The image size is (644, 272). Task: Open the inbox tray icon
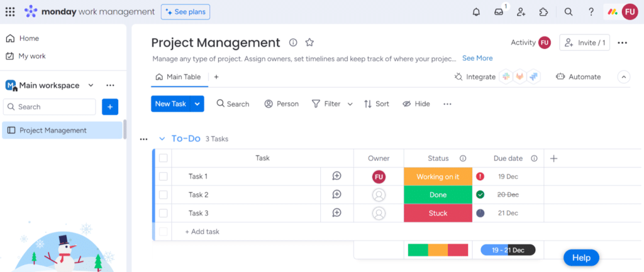tap(499, 12)
